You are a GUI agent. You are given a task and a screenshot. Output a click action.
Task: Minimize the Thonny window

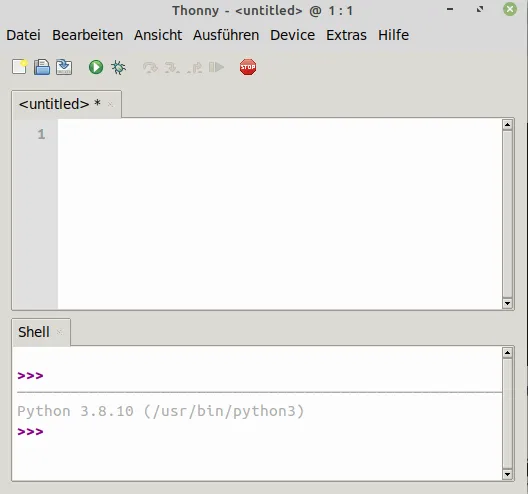point(450,9)
